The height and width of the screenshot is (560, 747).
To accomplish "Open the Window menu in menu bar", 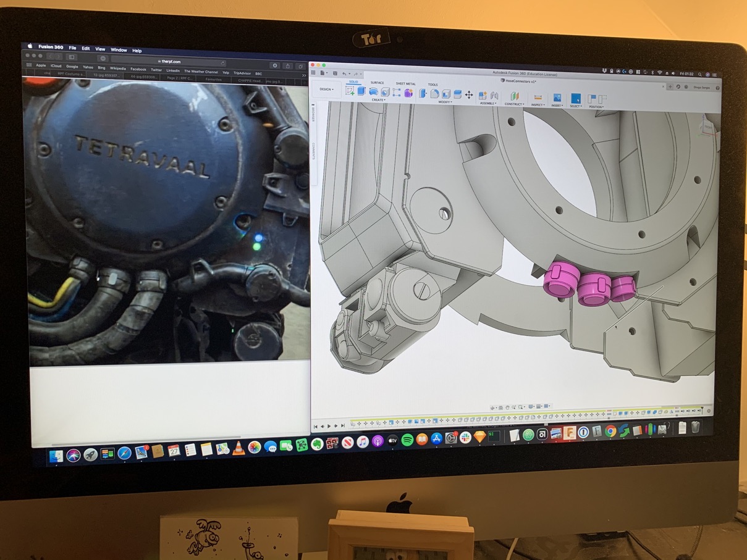I will tap(119, 50).
